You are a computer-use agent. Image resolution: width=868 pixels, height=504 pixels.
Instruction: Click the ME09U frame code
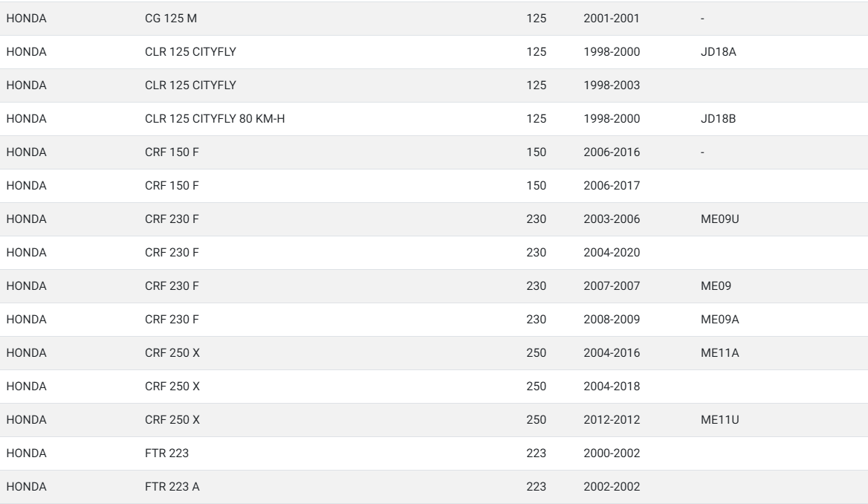coord(719,219)
